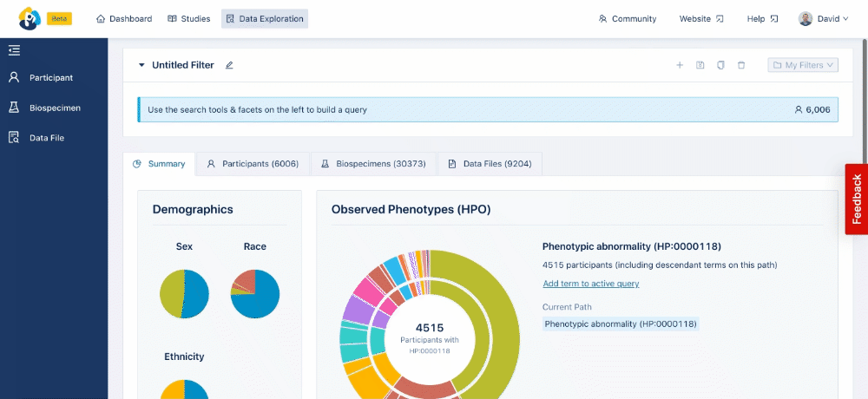Image resolution: width=868 pixels, height=399 pixels.
Task: Collapse the sidebar with menu-fold icon
Action: [x=15, y=50]
